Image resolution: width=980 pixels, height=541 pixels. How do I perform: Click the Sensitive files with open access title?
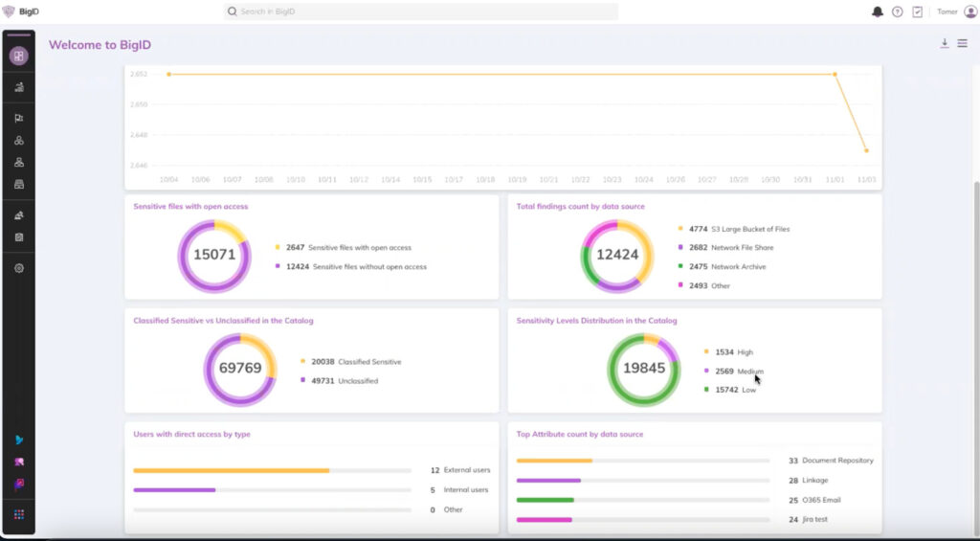[190, 207]
